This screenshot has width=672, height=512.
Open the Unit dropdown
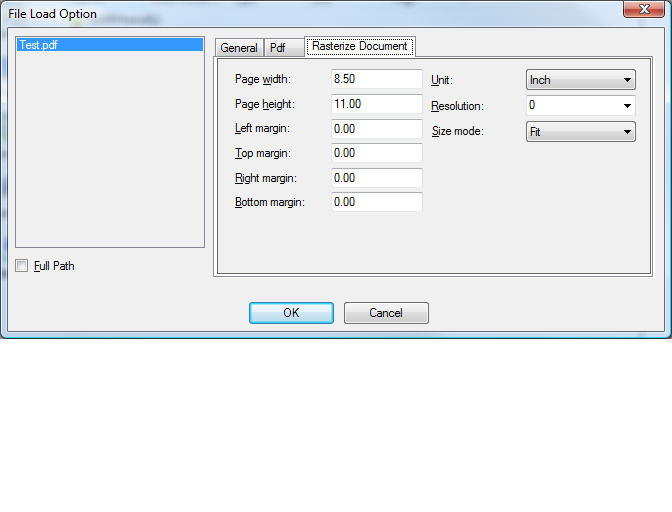click(581, 80)
